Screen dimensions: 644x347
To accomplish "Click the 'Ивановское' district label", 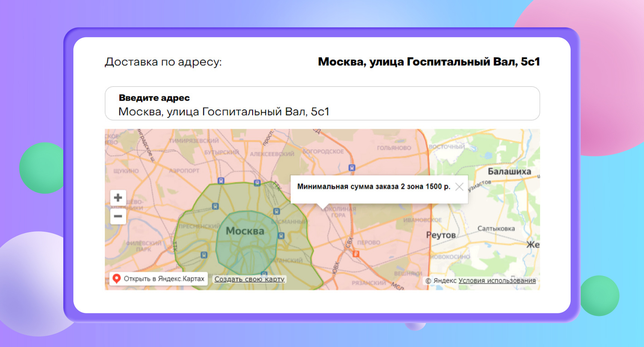I will point(422,220).
